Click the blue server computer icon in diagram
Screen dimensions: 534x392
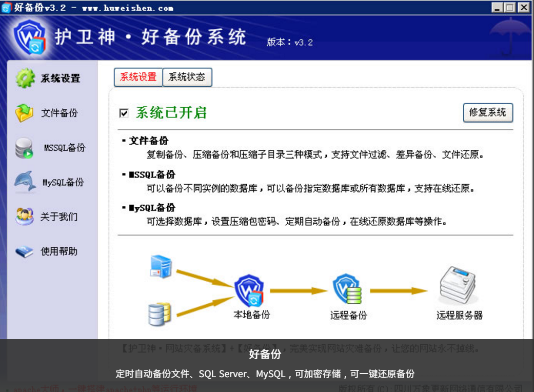coord(161,266)
